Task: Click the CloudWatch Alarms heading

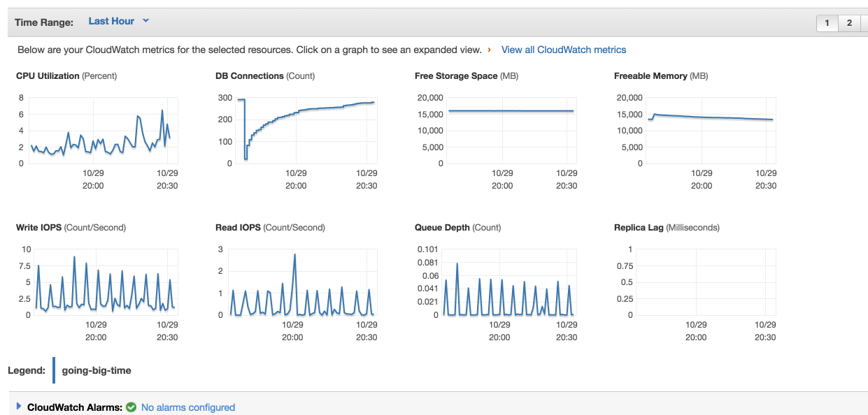Action: (74, 407)
